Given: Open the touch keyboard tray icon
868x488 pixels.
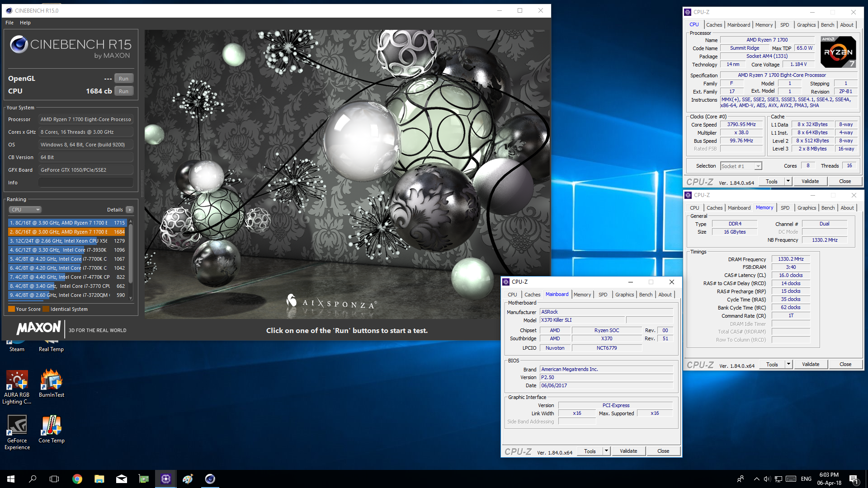Looking at the screenshot, I should tap(791, 479).
